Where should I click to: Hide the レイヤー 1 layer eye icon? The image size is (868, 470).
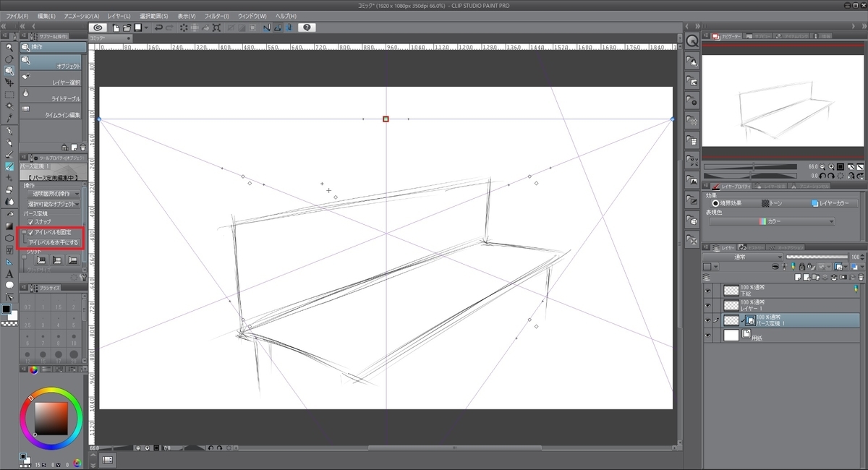coord(708,305)
